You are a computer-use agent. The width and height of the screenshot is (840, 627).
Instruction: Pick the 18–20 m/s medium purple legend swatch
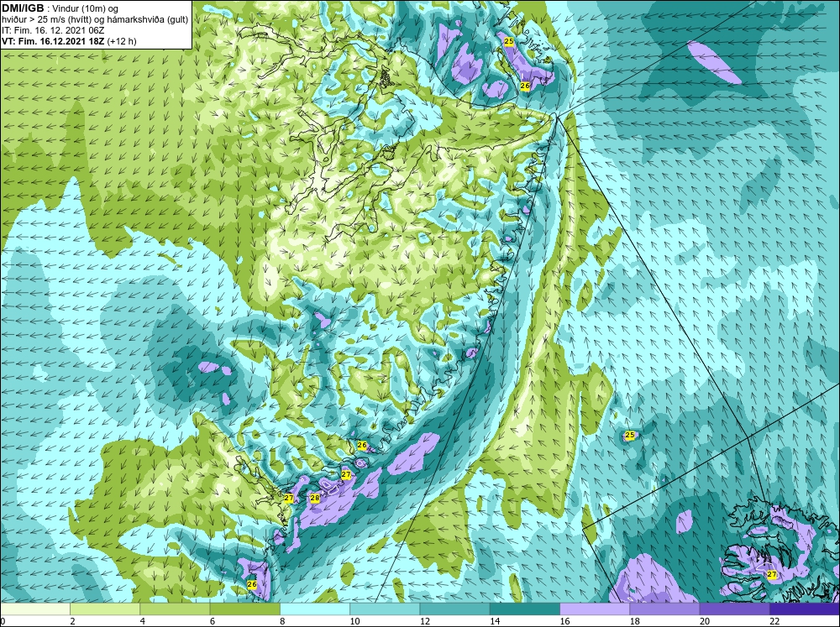pos(664,609)
